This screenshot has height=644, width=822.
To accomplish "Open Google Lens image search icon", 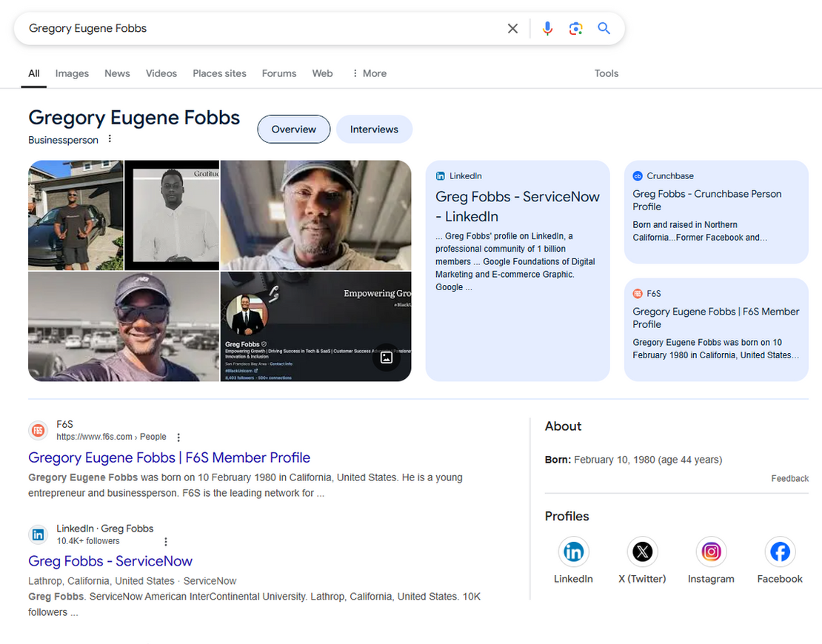I will pyautogui.click(x=575, y=28).
